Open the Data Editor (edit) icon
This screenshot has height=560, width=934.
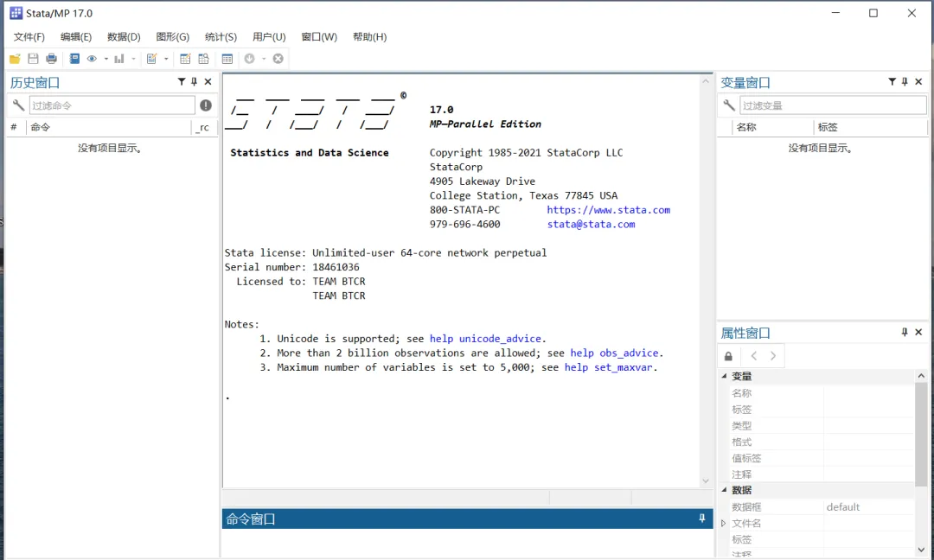tap(185, 58)
